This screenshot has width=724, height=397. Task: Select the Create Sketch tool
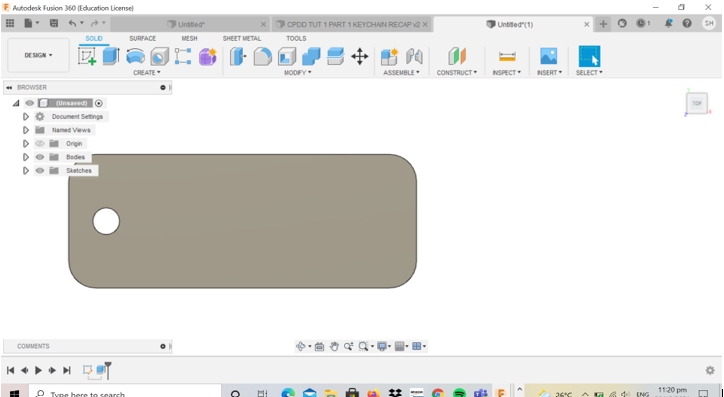(87, 56)
